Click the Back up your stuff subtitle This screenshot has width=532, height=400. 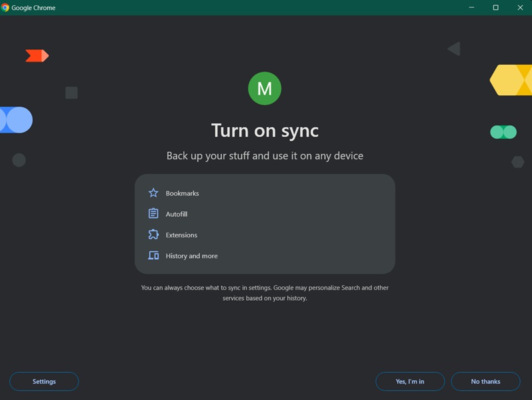(265, 156)
